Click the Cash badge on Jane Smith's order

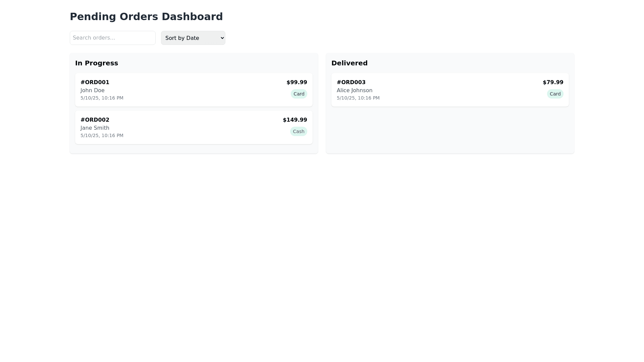pos(298,131)
